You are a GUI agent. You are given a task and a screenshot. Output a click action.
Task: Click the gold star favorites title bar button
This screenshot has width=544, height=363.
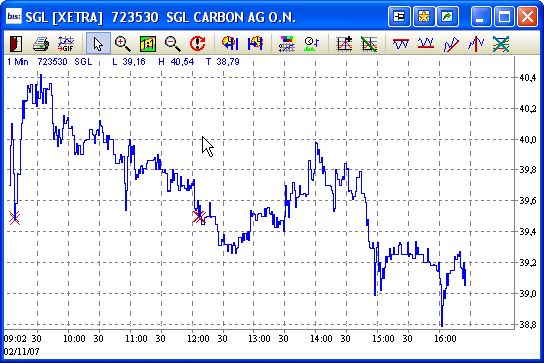pyautogui.click(x=424, y=16)
